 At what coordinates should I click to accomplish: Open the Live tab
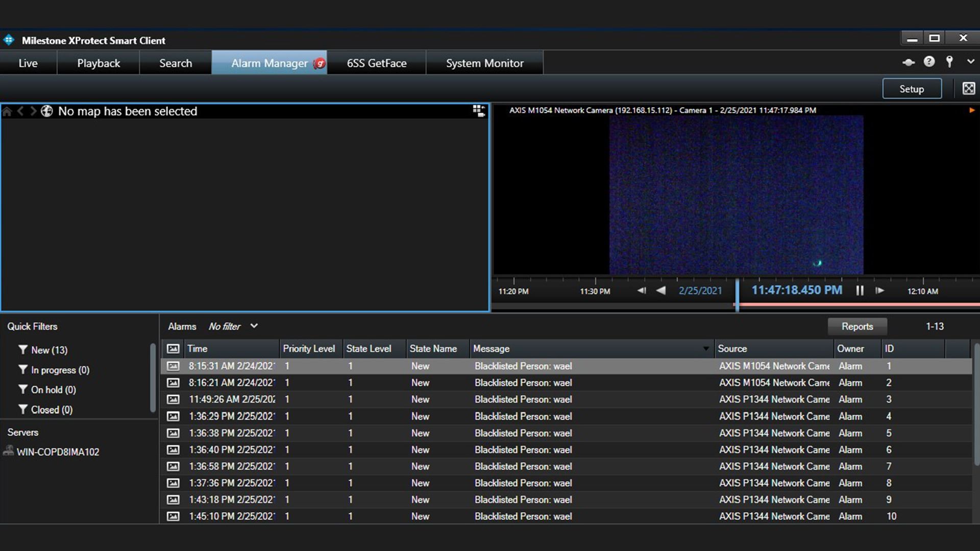[28, 63]
